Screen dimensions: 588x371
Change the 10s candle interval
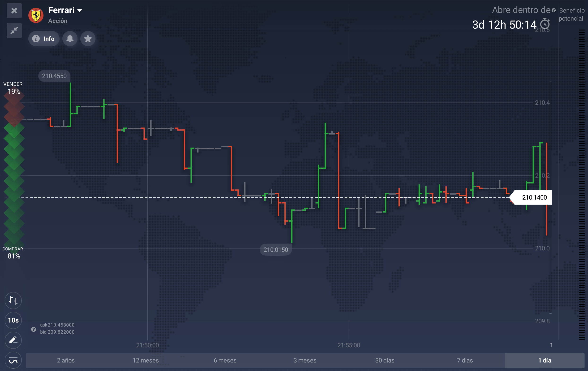[13, 320]
